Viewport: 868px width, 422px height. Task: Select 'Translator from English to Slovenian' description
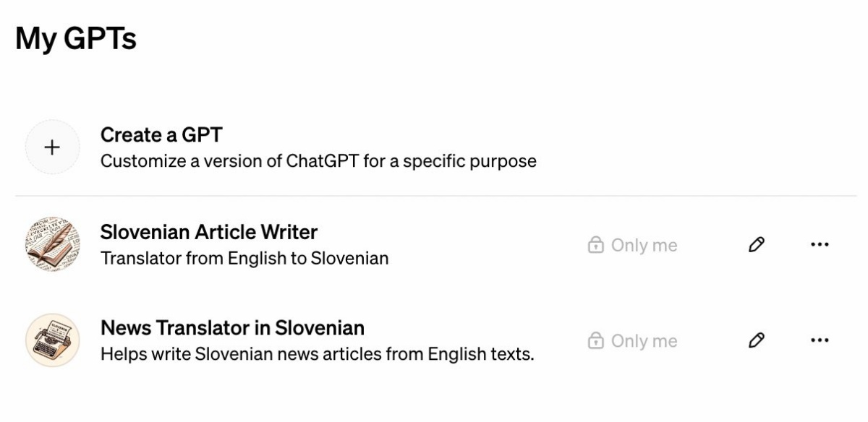pos(244,258)
